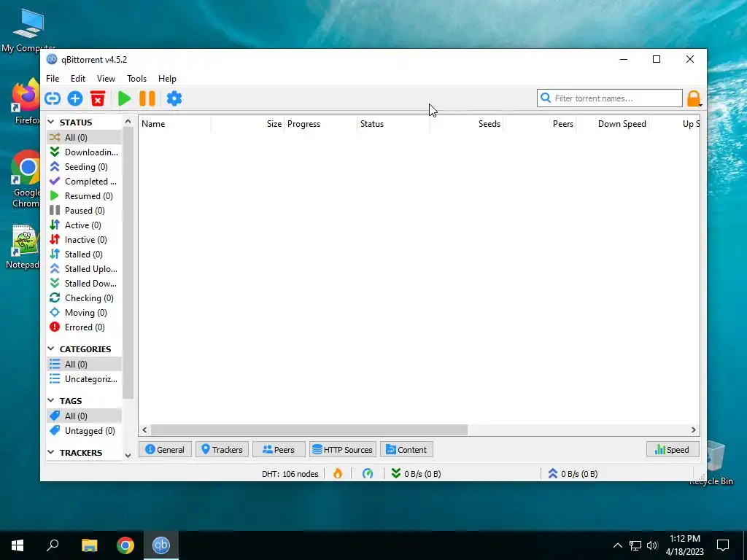This screenshot has width=747, height=560.
Task: Select the Seeding (0) filter
Action: pos(84,167)
